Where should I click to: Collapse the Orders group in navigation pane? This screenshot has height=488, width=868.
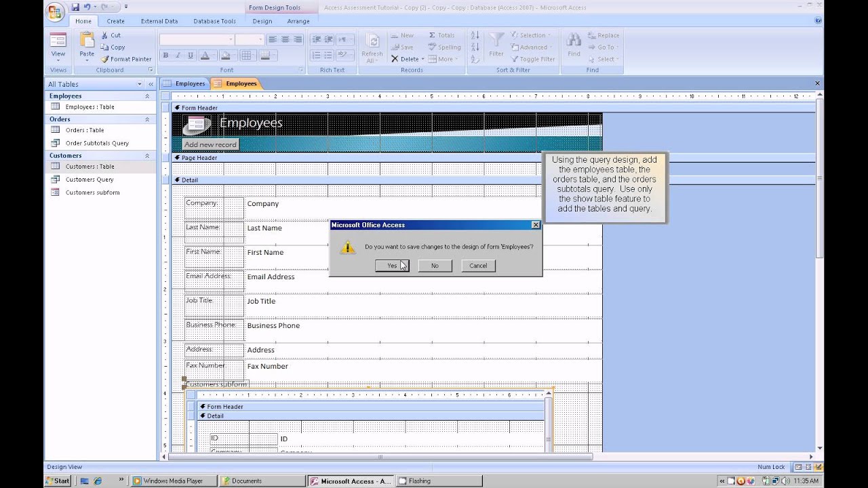coord(147,119)
